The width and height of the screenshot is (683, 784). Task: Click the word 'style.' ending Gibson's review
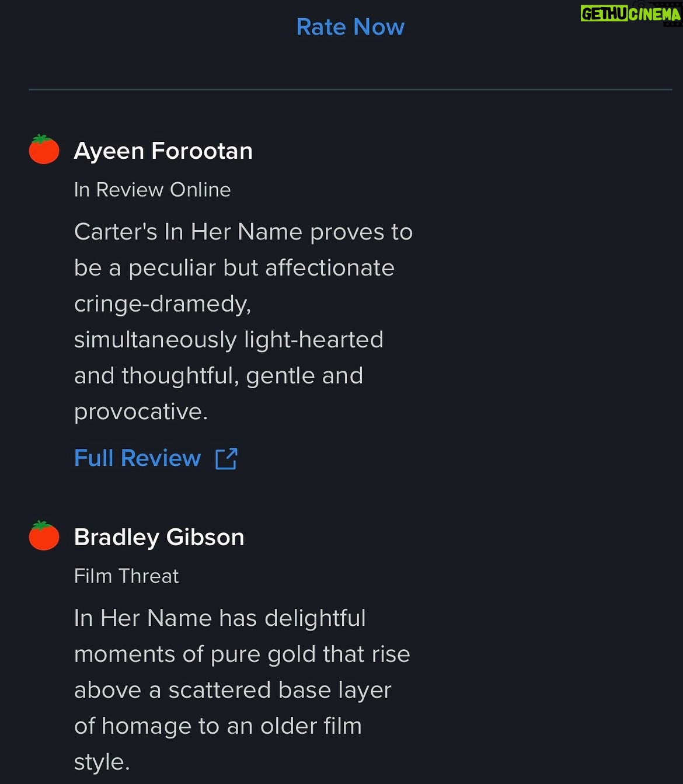click(x=102, y=762)
